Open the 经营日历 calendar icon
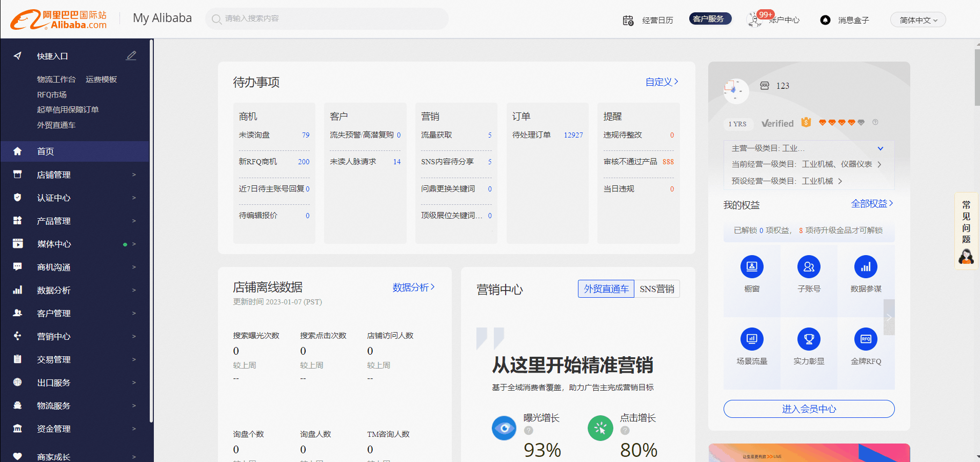This screenshot has width=980, height=462. point(628,20)
